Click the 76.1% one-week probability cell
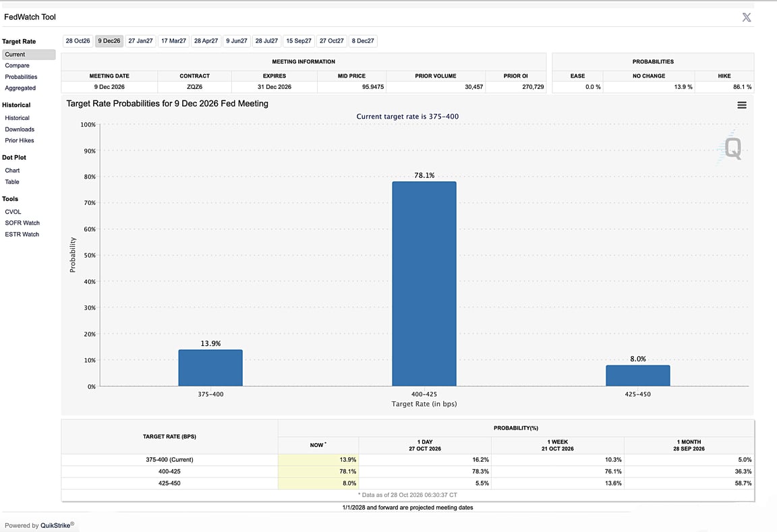Viewport: 777px width, 532px height. [x=558, y=471]
